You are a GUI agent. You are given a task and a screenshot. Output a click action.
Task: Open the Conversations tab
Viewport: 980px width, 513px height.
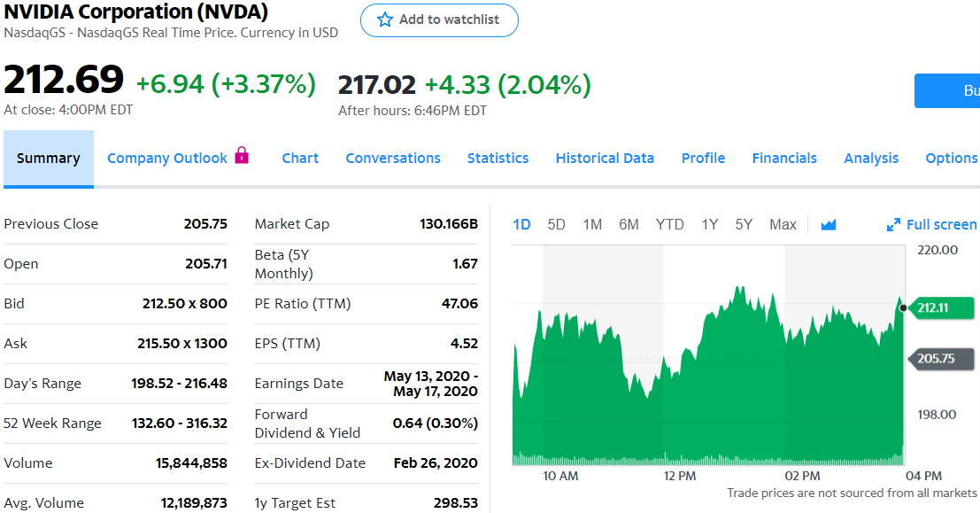[393, 159]
